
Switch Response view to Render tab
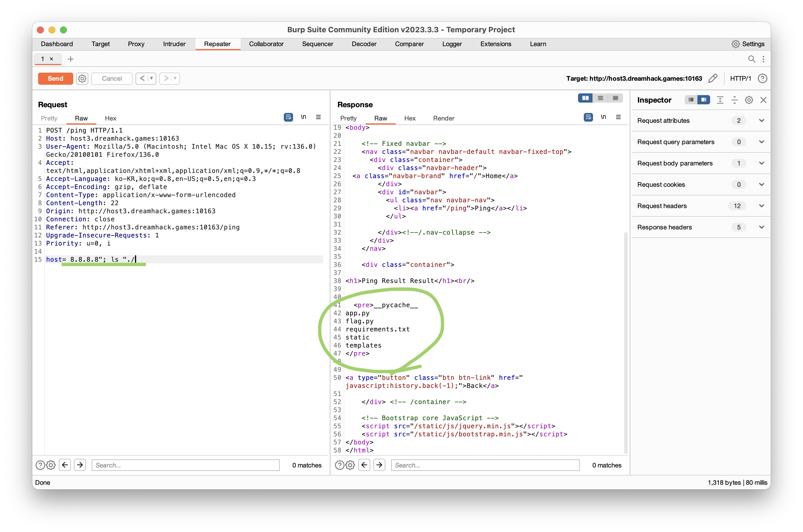[x=443, y=118]
